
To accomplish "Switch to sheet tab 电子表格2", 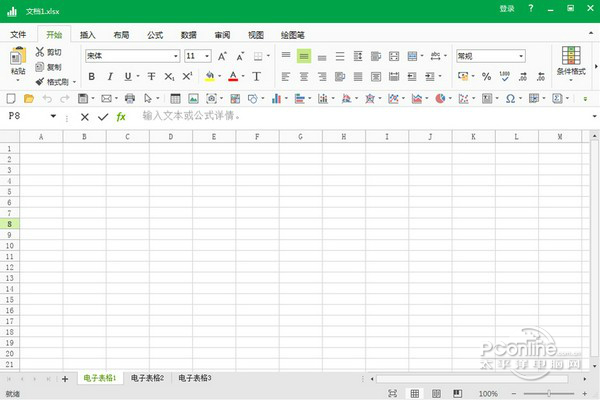I will (x=147, y=378).
